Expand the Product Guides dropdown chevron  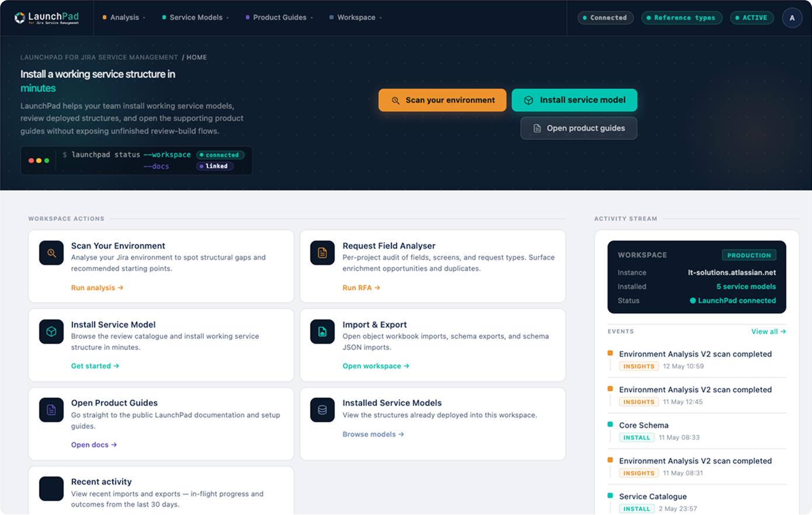[312, 18]
